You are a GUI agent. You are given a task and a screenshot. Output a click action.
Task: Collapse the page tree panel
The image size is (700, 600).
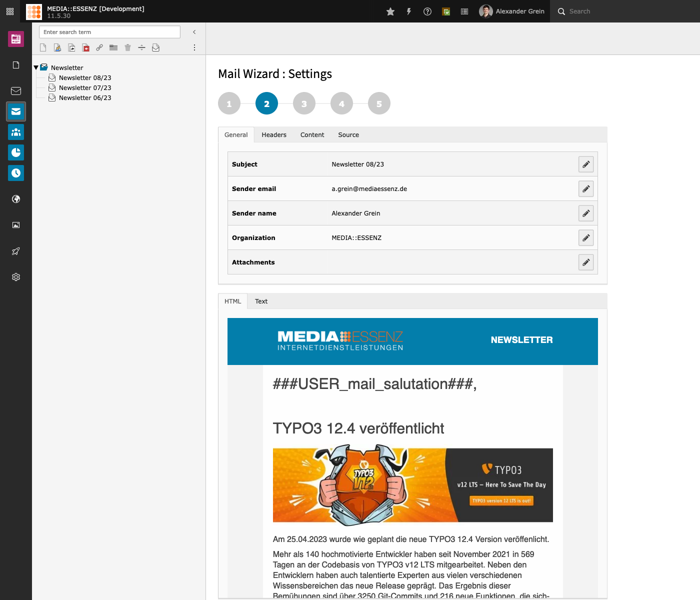point(194,32)
